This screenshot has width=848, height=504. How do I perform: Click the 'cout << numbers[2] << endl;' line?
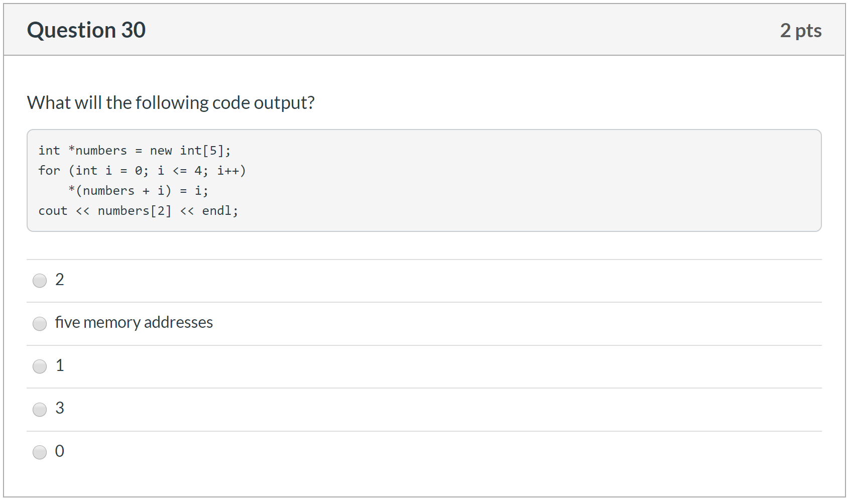tap(139, 211)
